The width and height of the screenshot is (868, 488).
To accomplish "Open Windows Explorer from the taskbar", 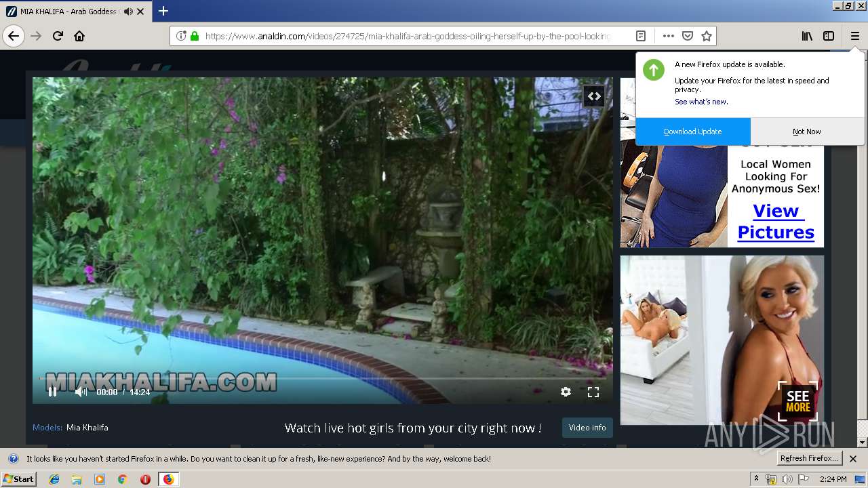I will (77, 479).
